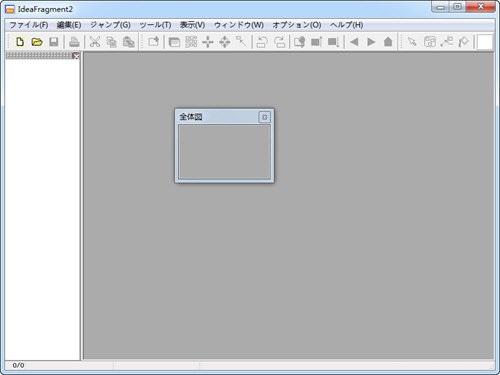
Task: Click the back left-arrow toolbar icon
Action: point(354,42)
